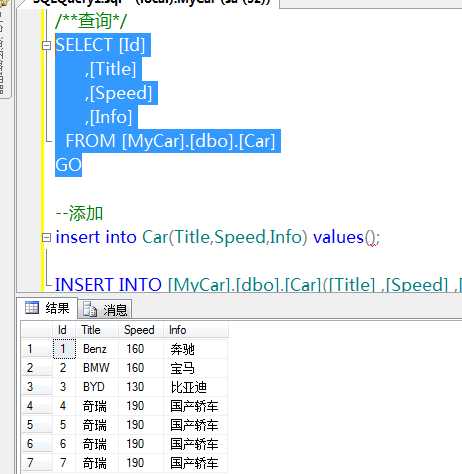Click the results grid icon on 结果 tab
Screen dimensions: 462x474
point(32,308)
